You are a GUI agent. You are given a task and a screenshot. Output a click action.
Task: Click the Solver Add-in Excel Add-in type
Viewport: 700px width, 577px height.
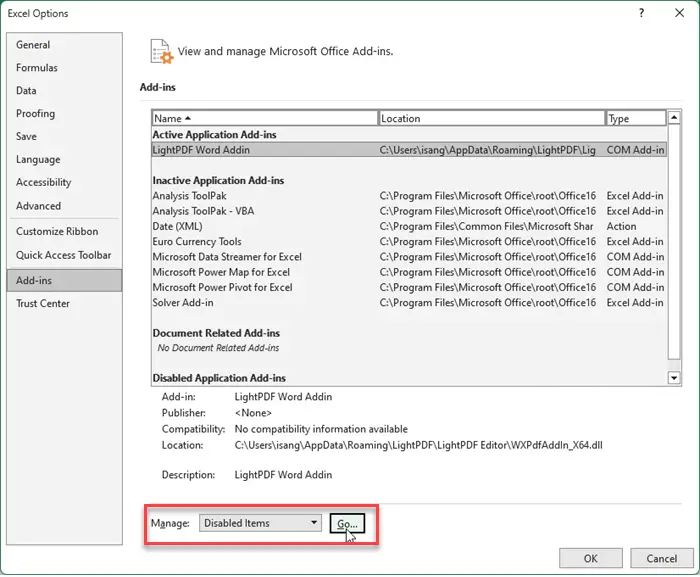pyautogui.click(x=635, y=302)
